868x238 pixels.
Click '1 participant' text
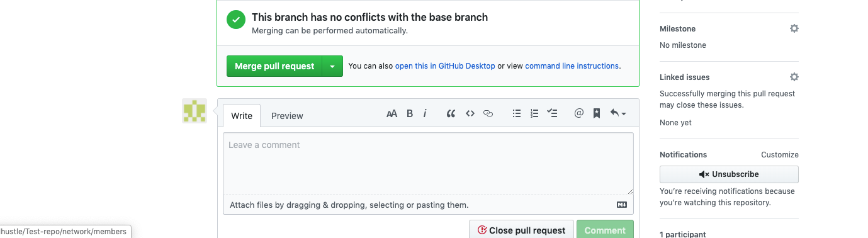pos(682,234)
